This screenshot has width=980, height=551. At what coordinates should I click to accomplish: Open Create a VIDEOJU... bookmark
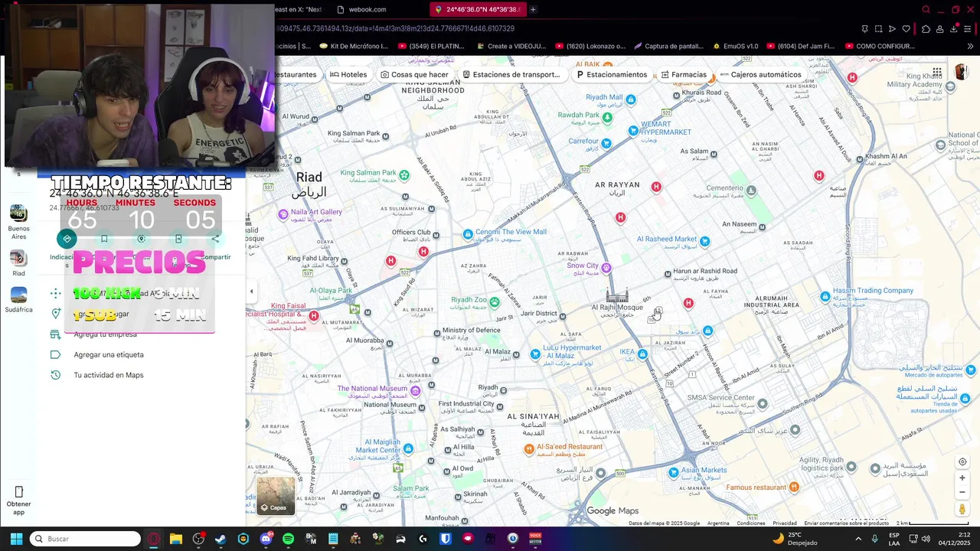(x=510, y=46)
